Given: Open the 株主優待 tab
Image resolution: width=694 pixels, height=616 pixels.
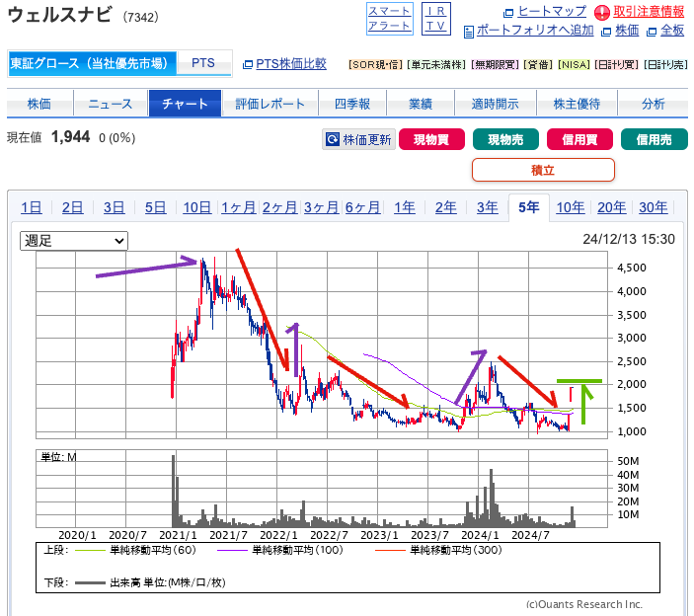Looking at the screenshot, I should point(577,104).
